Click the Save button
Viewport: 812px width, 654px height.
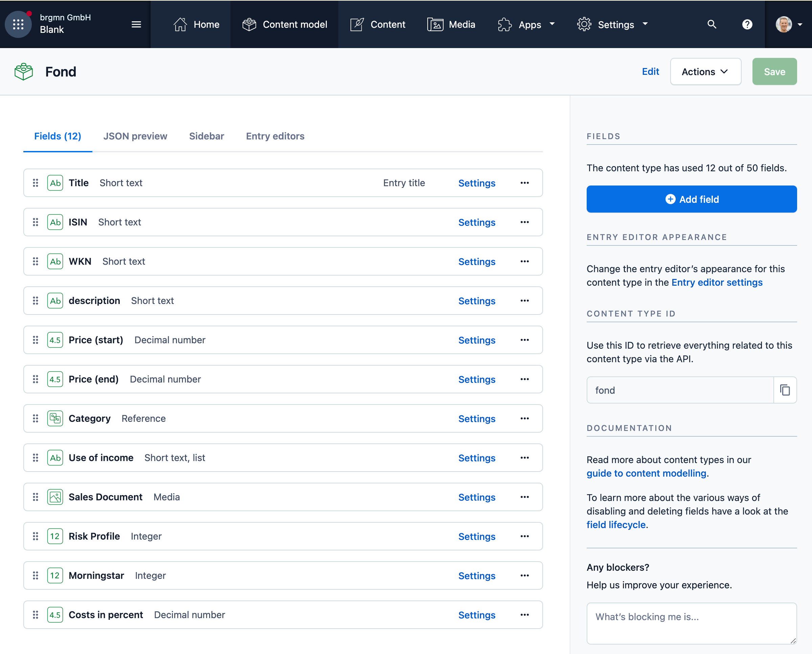(774, 71)
